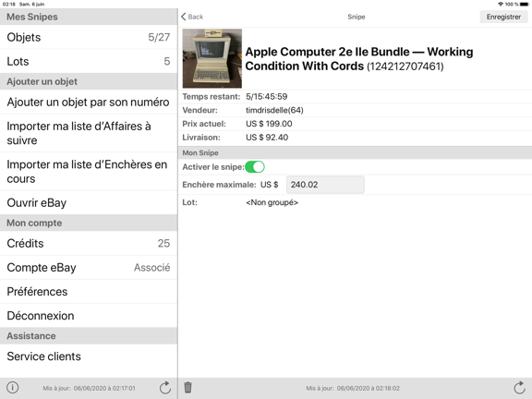
Task: Tap Déconnexion to sign out
Action: 89,316
